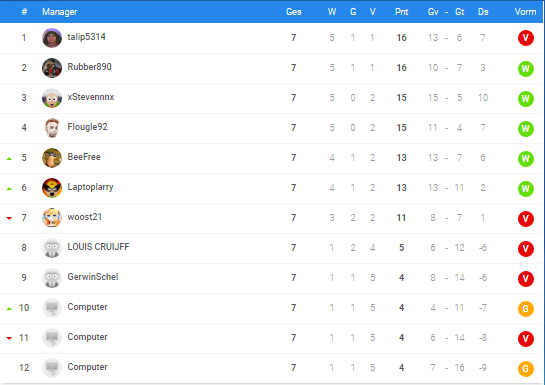Screen dimensions: 545x385
Task: Open BeeFree's avatar image
Action: point(52,158)
